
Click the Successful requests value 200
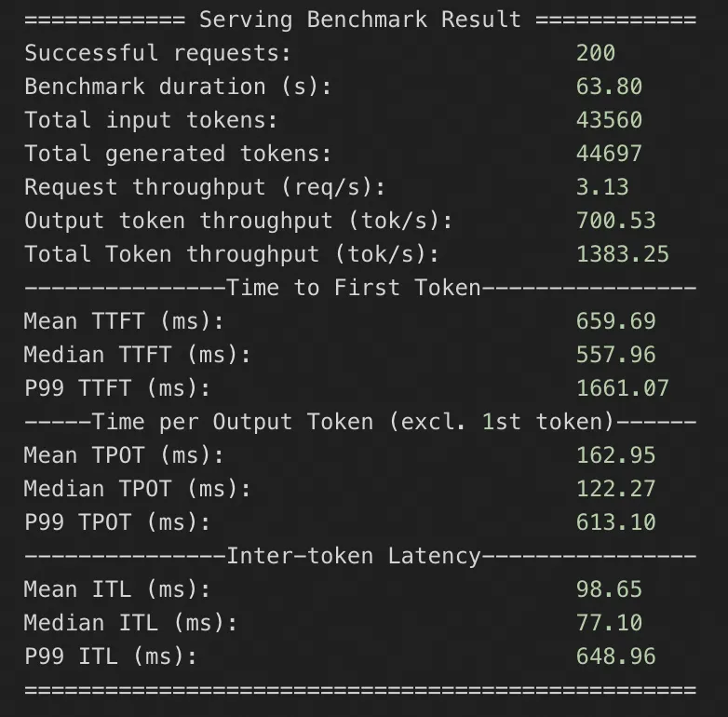[595, 53]
